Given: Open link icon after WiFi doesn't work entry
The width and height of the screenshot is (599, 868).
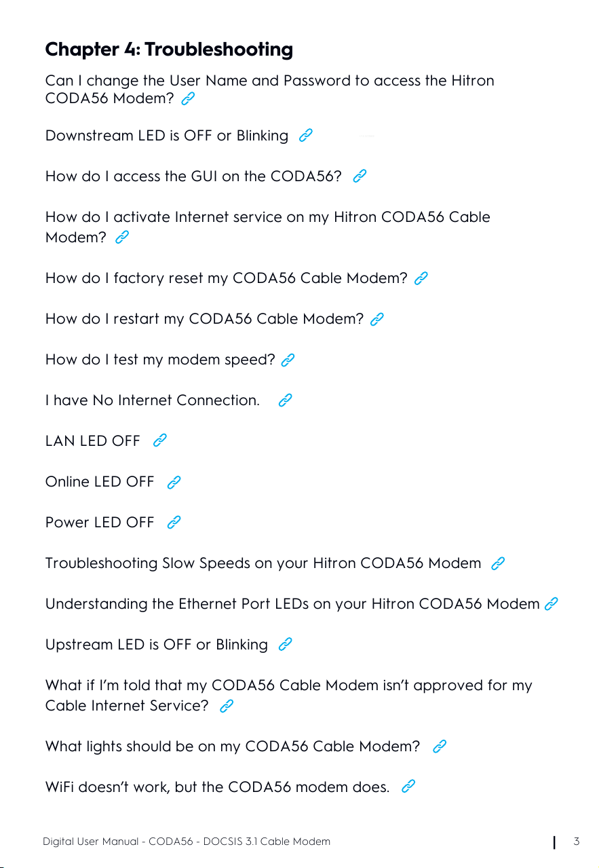Looking at the screenshot, I should [x=408, y=787].
